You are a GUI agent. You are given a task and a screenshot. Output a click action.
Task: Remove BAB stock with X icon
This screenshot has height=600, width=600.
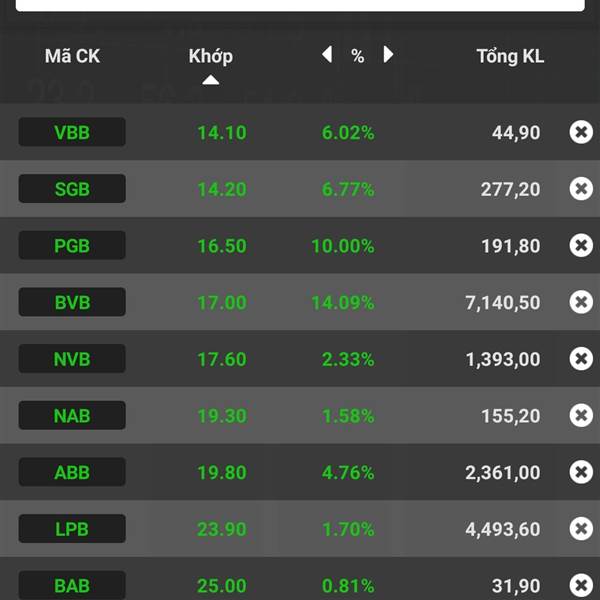pos(581,585)
